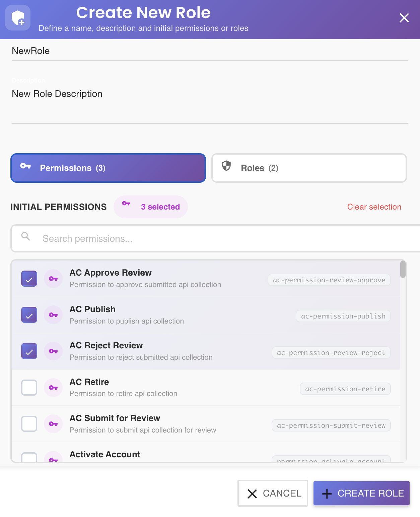Click 'Permission to reject submitted api collection' description
This screenshot has height=517, width=420.
[x=141, y=357]
